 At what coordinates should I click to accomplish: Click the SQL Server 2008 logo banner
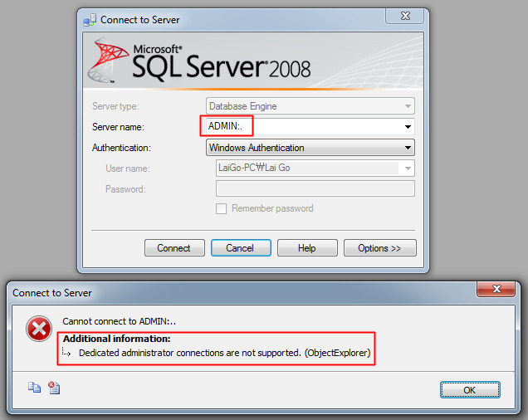tap(253, 61)
